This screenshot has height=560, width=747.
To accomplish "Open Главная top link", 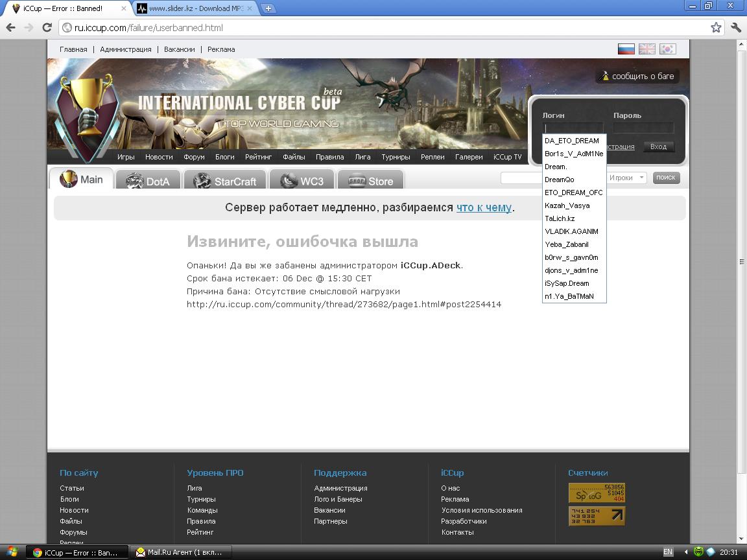I will [x=73, y=49].
